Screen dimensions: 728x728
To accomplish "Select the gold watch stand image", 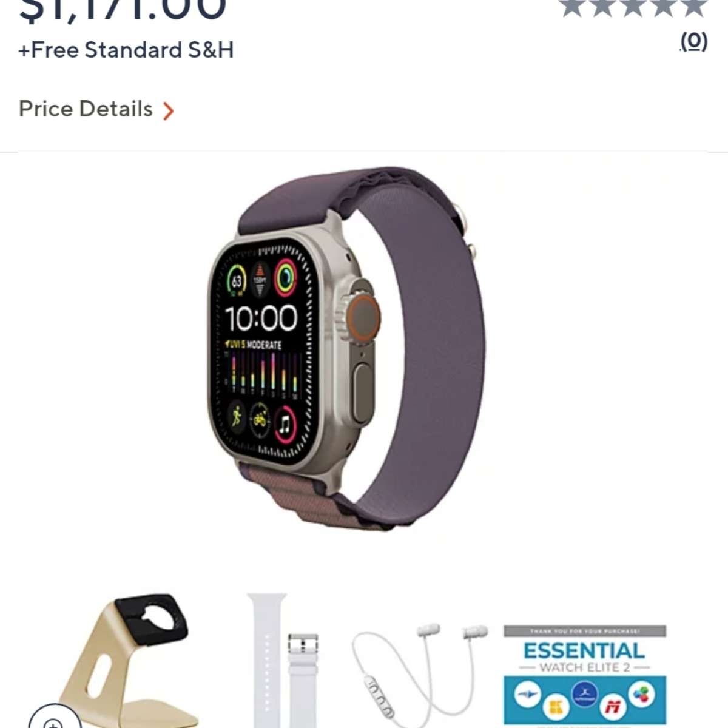I will pos(123,661).
